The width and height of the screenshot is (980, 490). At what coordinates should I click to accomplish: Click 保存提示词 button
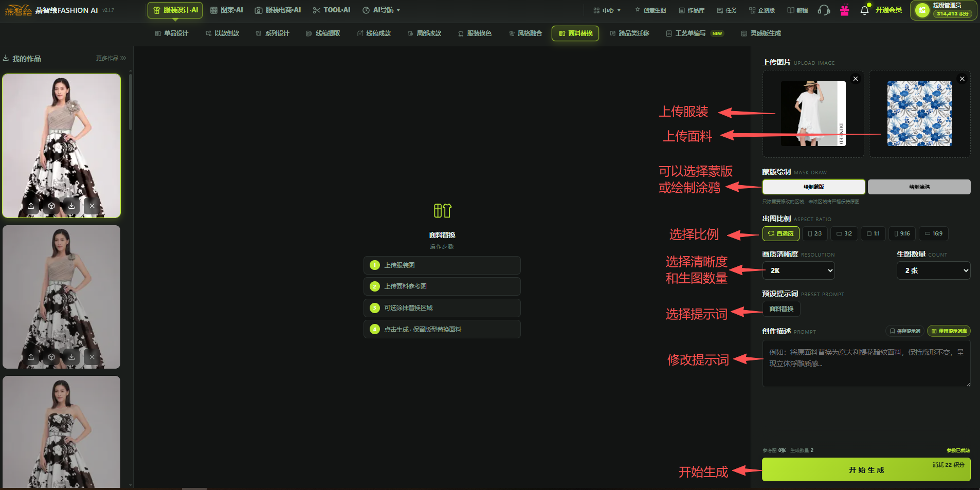point(905,331)
